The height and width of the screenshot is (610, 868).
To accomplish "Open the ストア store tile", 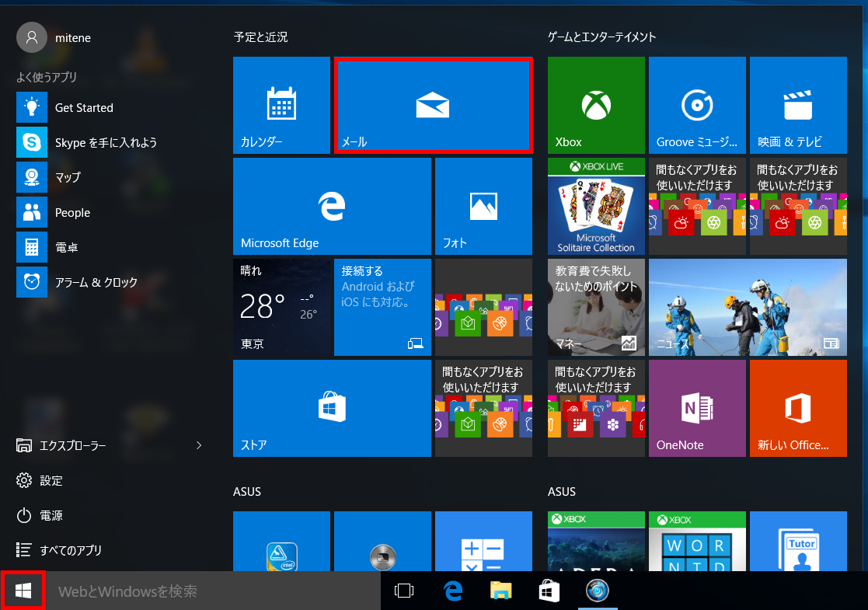I will [332, 408].
